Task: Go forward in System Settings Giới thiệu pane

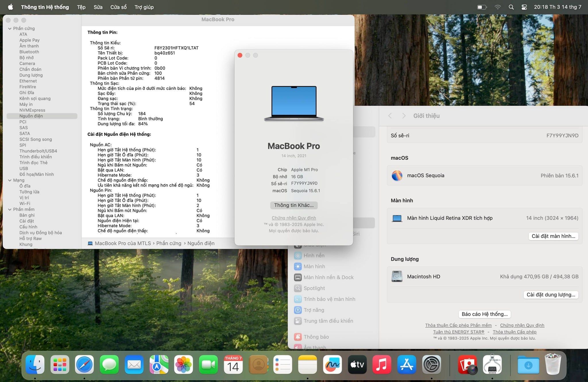Action: click(x=404, y=116)
